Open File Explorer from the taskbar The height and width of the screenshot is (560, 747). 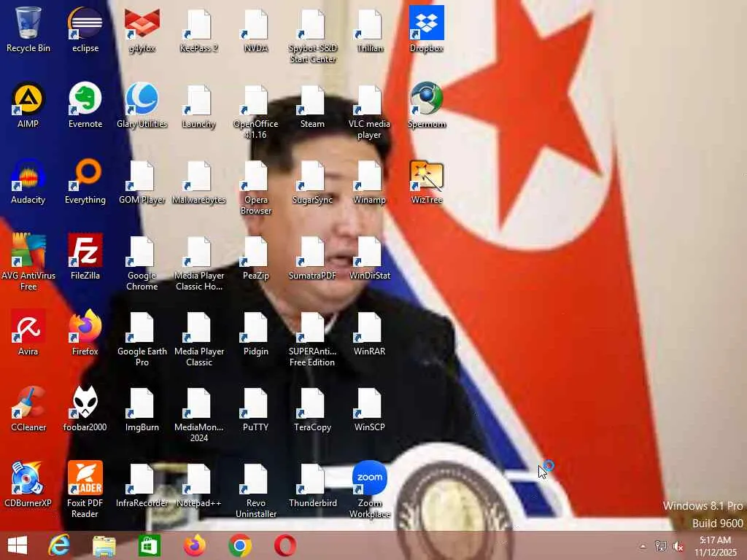pos(104,545)
